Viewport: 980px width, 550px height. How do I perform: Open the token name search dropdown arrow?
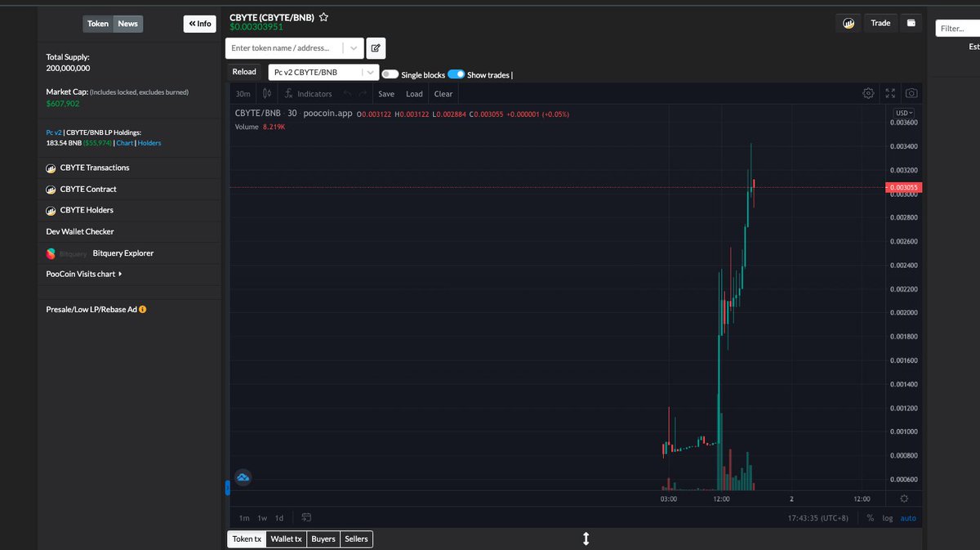point(354,48)
